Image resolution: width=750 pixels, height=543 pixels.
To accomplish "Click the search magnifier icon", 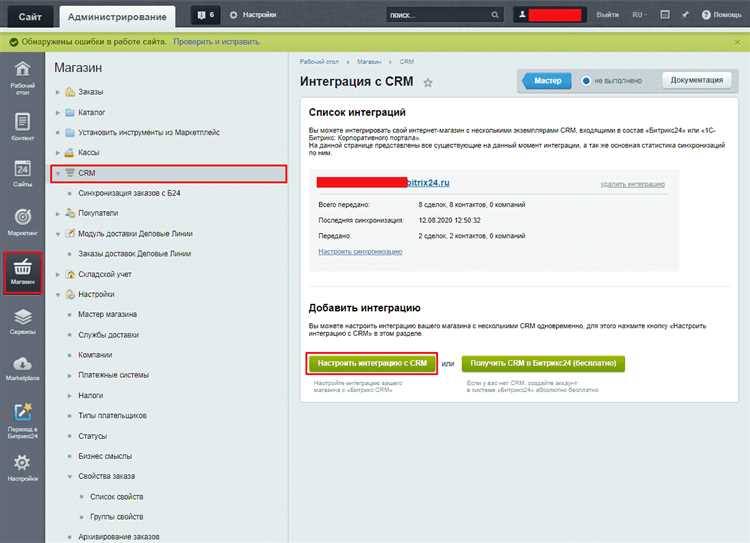I will click(495, 15).
